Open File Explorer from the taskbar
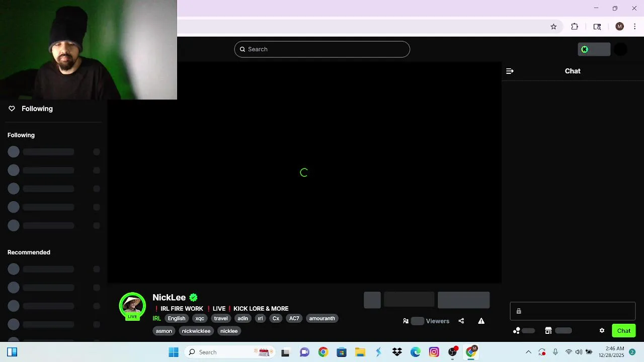The height and width of the screenshot is (362, 644). [360, 352]
